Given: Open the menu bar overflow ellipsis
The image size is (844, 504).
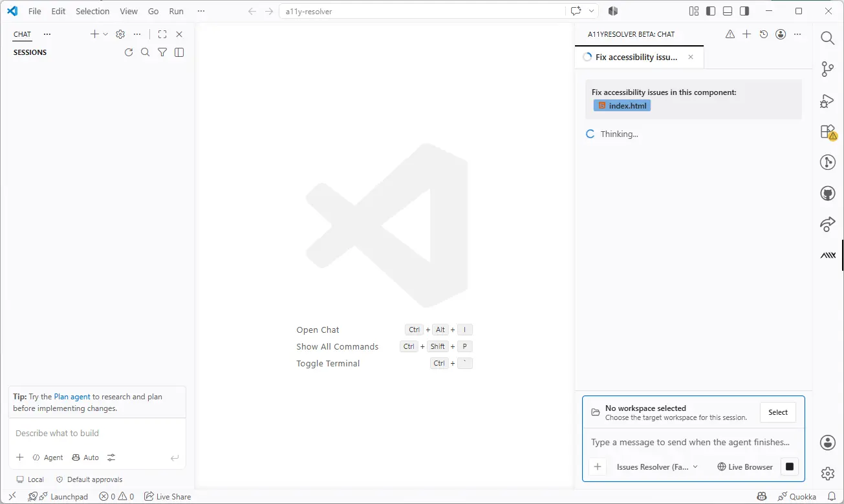Looking at the screenshot, I should point(200,11).
